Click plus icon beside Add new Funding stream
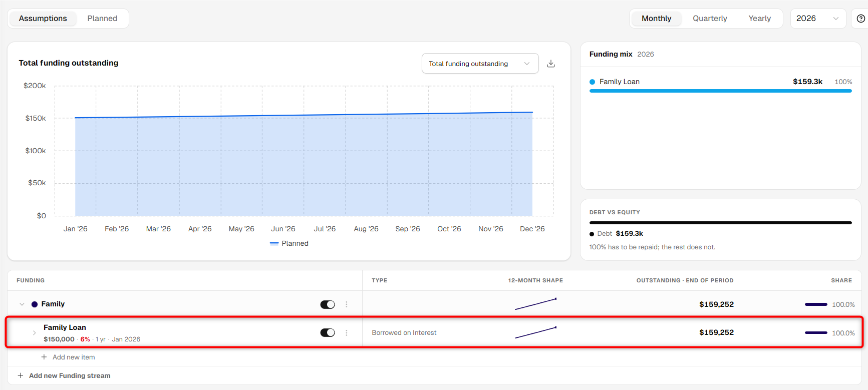Screen dimensions: 868x390 (x=21, y=375)
